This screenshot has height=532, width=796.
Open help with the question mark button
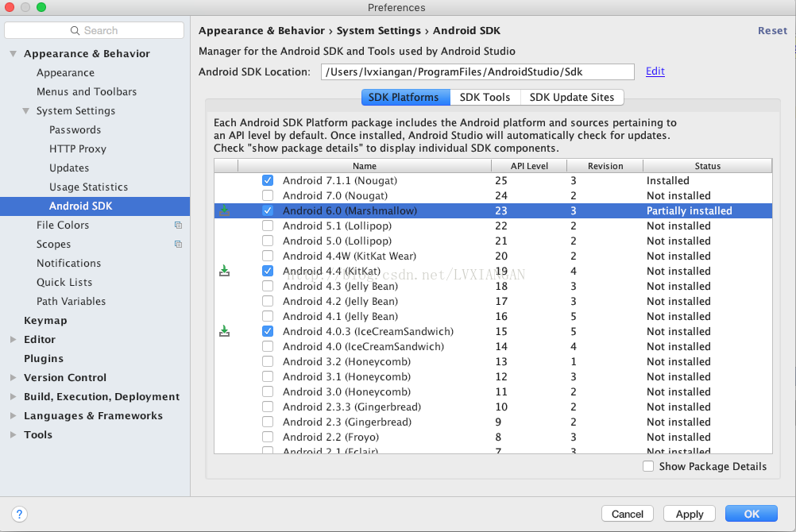19,515
